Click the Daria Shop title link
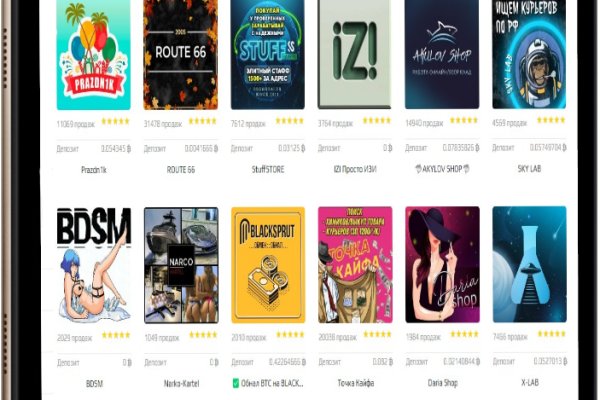Screen dimensions: 600x400 coord(442,382)
